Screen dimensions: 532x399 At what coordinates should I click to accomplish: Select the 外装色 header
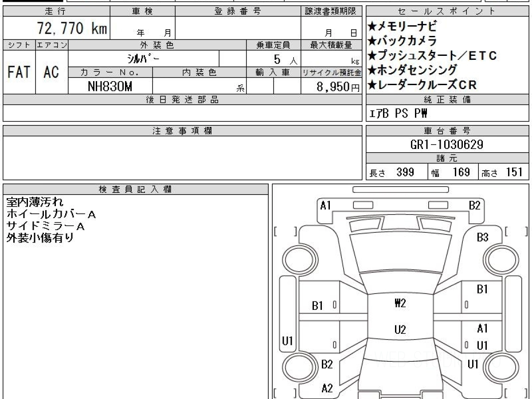coord(157,45)
